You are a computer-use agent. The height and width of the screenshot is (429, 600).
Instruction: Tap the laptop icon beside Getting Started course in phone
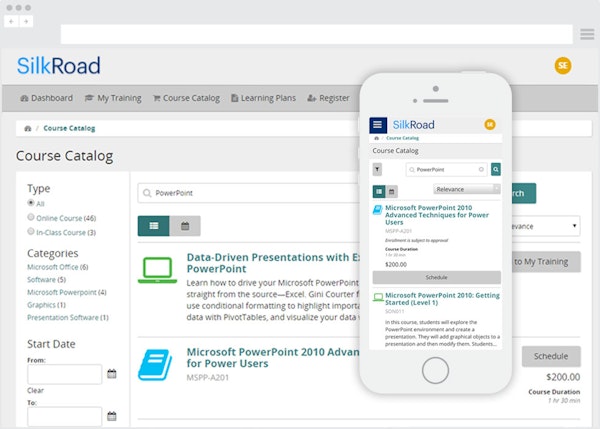pyautogui.click(x=378, y=297)
